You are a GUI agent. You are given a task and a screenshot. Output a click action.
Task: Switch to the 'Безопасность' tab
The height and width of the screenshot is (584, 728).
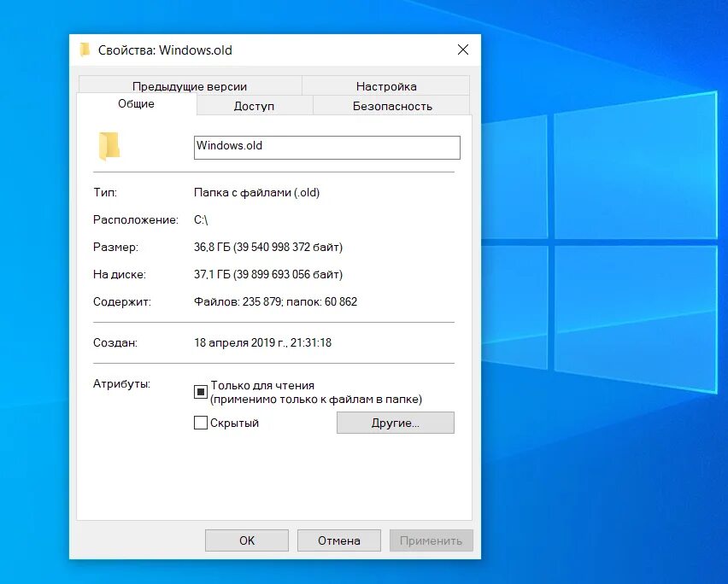point(392,106)
